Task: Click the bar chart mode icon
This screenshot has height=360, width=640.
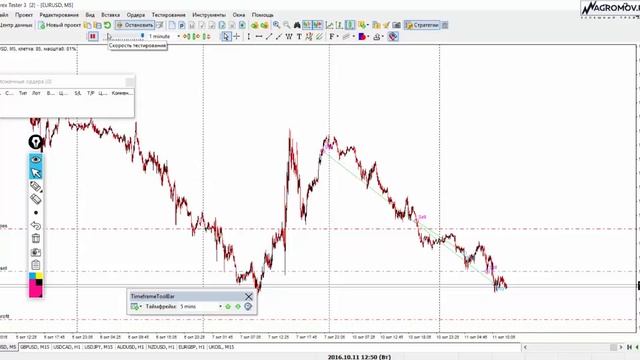Action: click(340, 25)
